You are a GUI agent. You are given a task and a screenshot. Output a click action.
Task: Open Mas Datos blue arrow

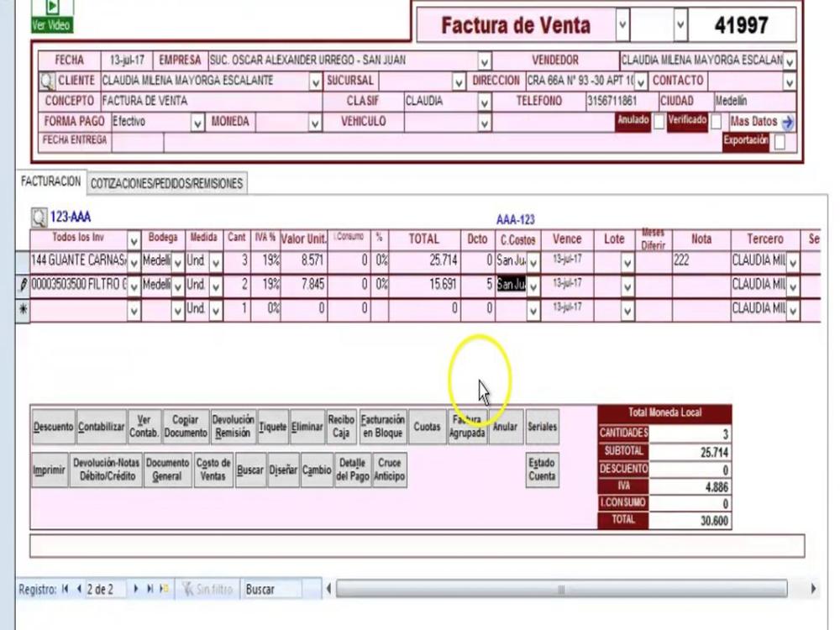click(x=787, y=123)
